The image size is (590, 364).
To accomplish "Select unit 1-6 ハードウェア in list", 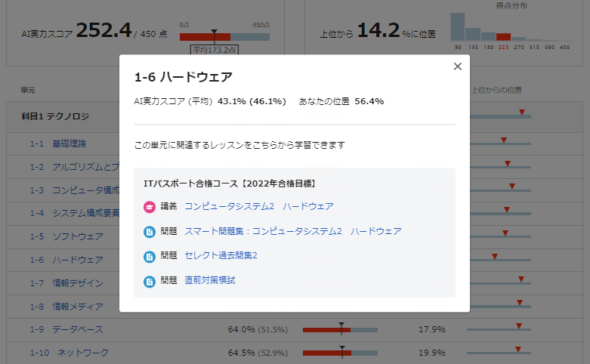I will (x=66, y=260).
